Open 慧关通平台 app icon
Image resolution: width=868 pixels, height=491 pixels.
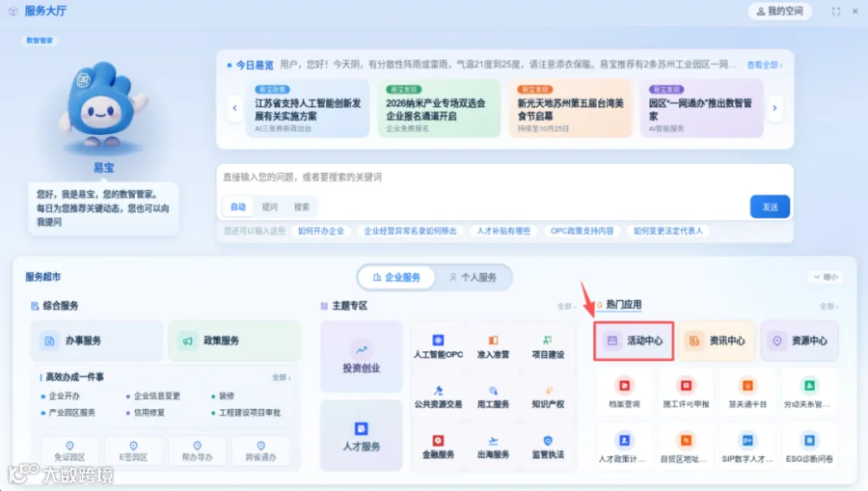tap(747, 386)
